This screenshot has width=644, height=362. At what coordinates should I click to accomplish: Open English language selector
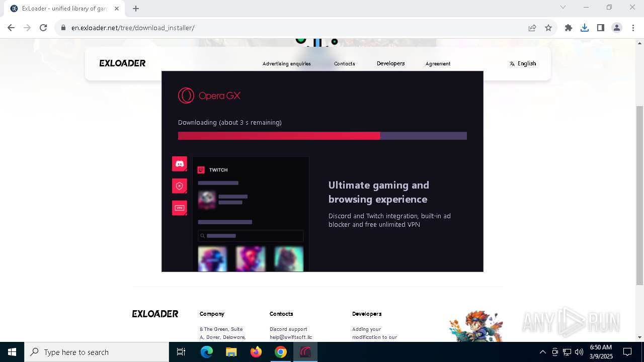point(523,63)
